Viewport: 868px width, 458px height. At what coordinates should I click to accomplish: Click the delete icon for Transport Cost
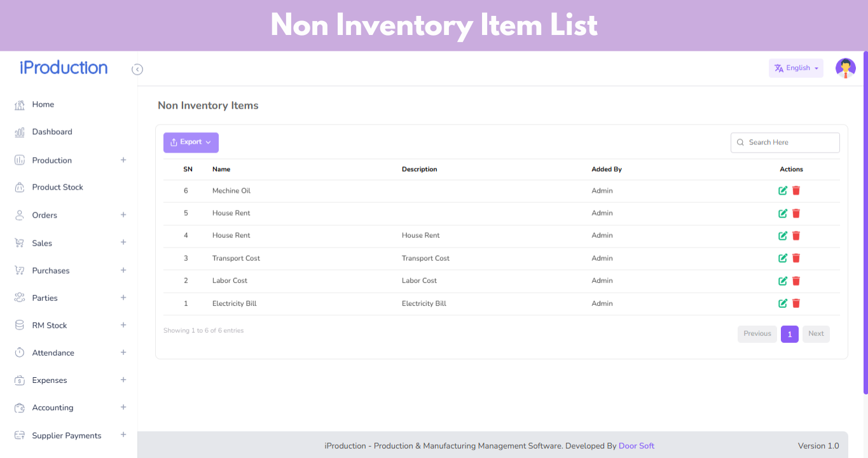point(796,258)
